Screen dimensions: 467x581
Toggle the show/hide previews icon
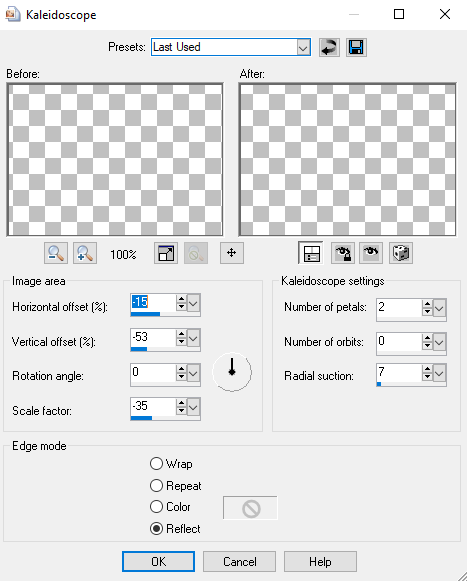[311, 253]
